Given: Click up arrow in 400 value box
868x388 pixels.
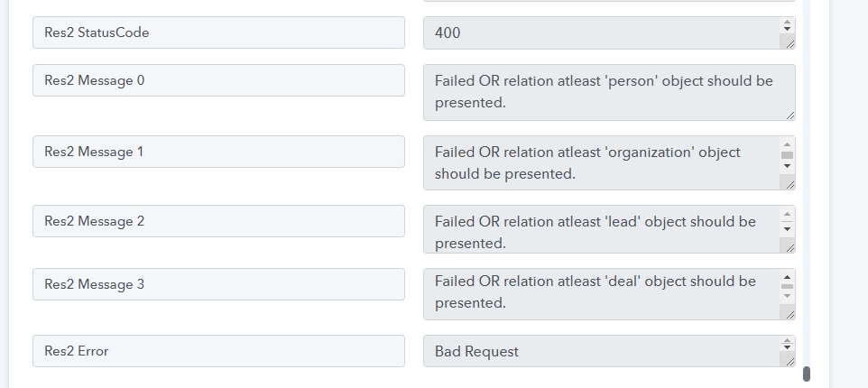Looking at the screenshot, I should click(x=787, y=23).
